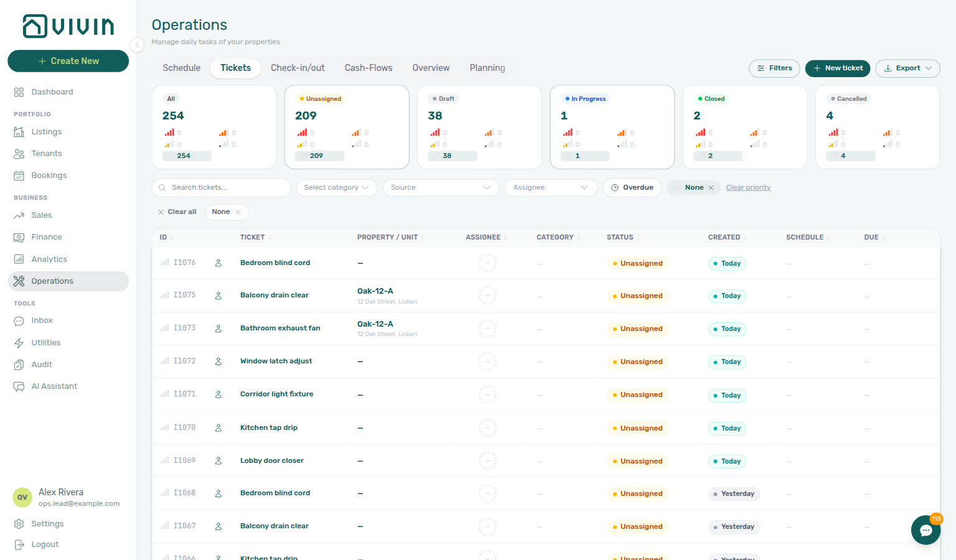The image size is (956, 560).
Task: Select the Unassigned tickets card
Action: [x=347, y=127]
